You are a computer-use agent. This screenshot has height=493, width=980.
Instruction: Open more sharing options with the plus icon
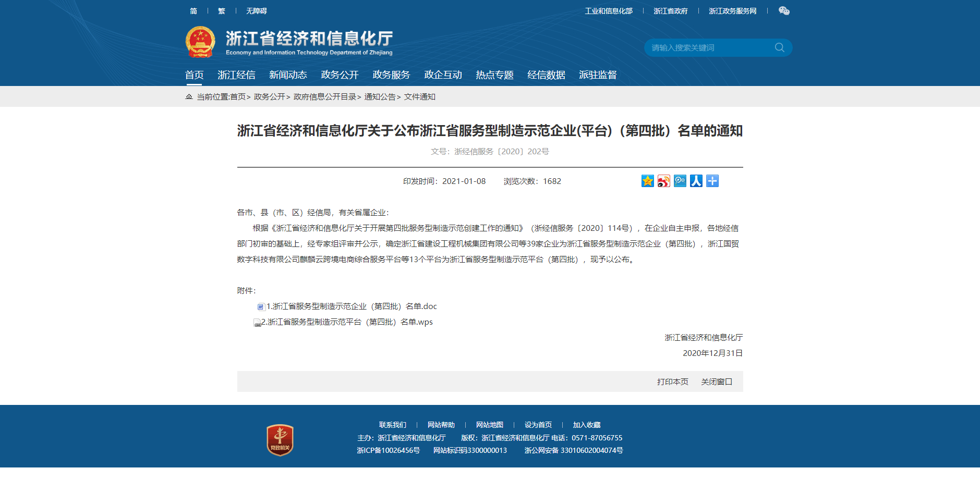pos(712,181)
